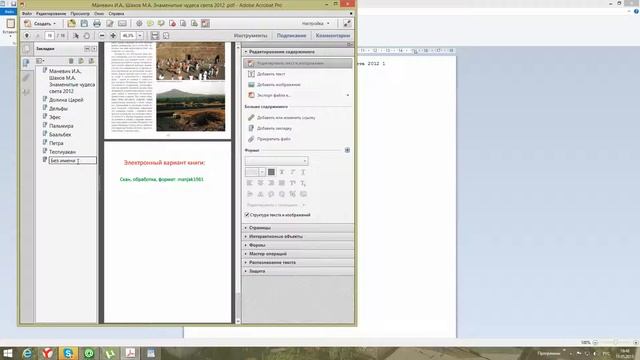Open the Help menu in Acrobat
The width and height of the screenshot is (640, 360).
[116, 13]
